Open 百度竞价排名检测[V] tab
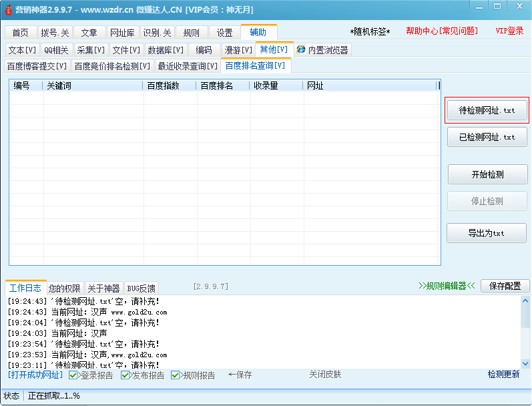The height and width of the screenshot is (406, 532). 112,66
